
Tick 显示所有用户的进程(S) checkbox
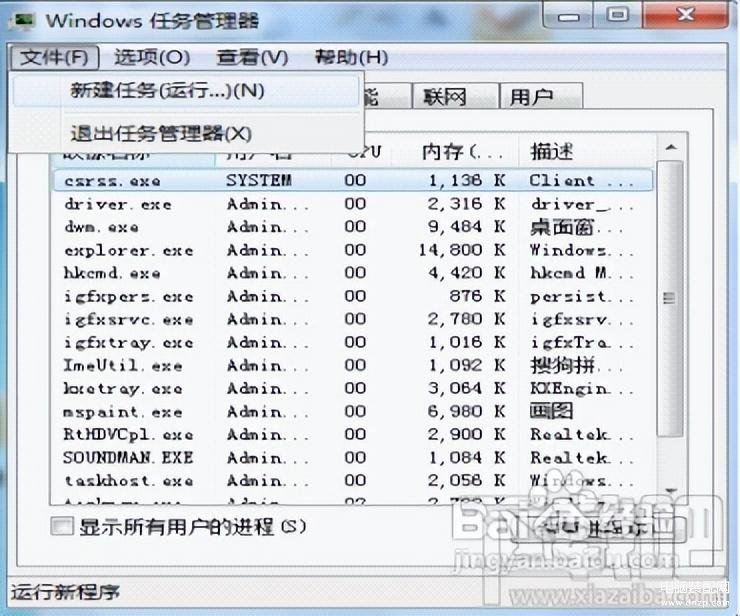(62, 525)
